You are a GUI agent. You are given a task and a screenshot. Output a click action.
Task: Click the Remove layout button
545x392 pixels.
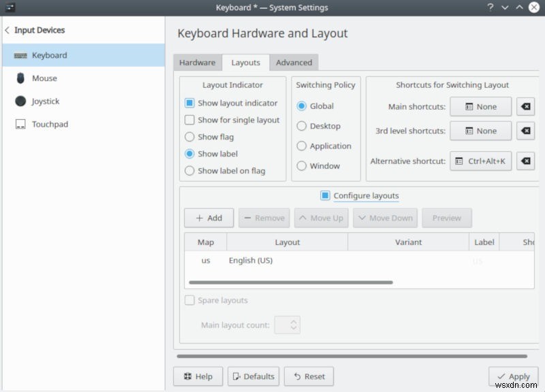pos(264,218)
